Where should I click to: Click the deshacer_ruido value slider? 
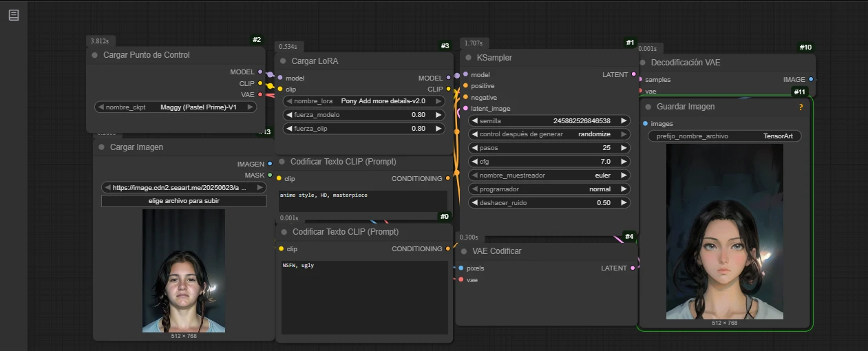coord(549,203)
